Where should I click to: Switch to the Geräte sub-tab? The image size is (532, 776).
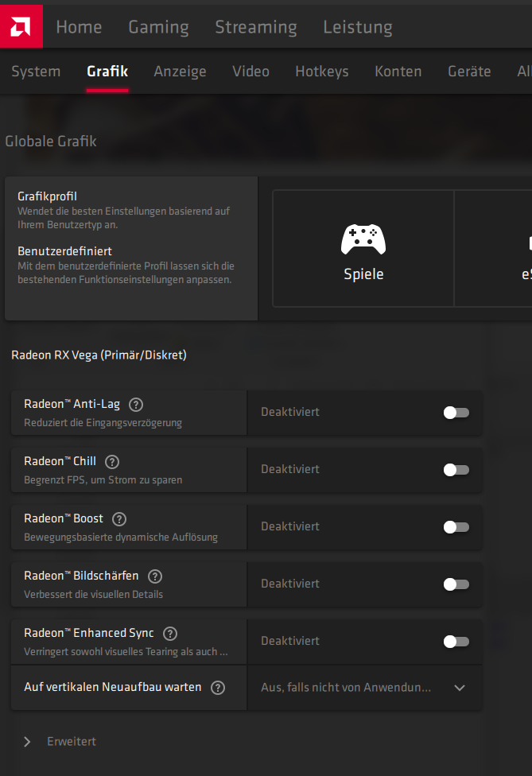[469, 72]
